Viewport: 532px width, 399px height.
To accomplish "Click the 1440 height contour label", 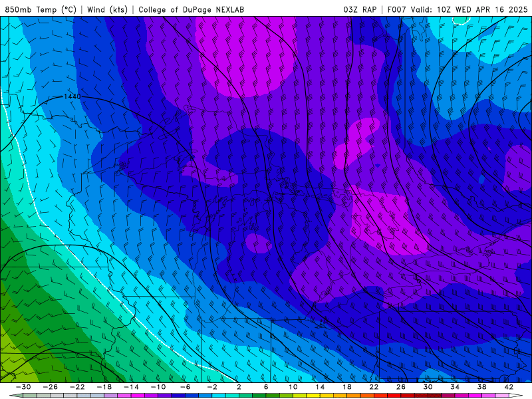I will pos(72,96).
